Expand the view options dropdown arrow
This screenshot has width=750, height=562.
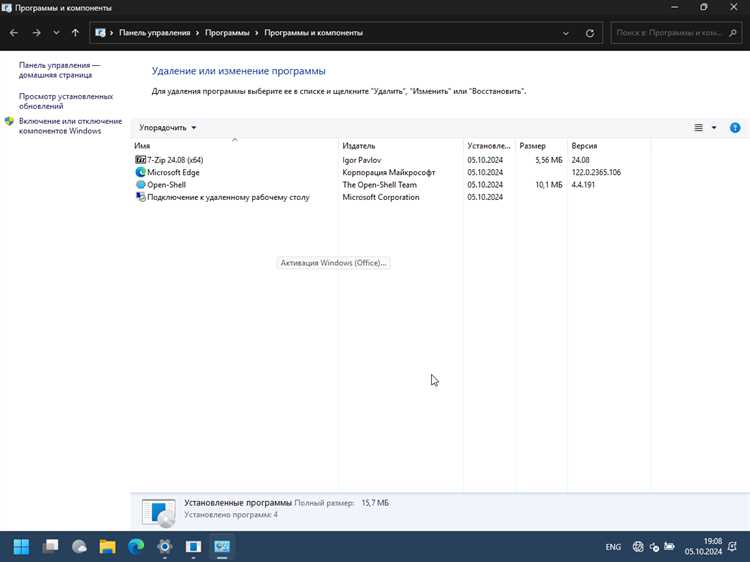point(714,128)
